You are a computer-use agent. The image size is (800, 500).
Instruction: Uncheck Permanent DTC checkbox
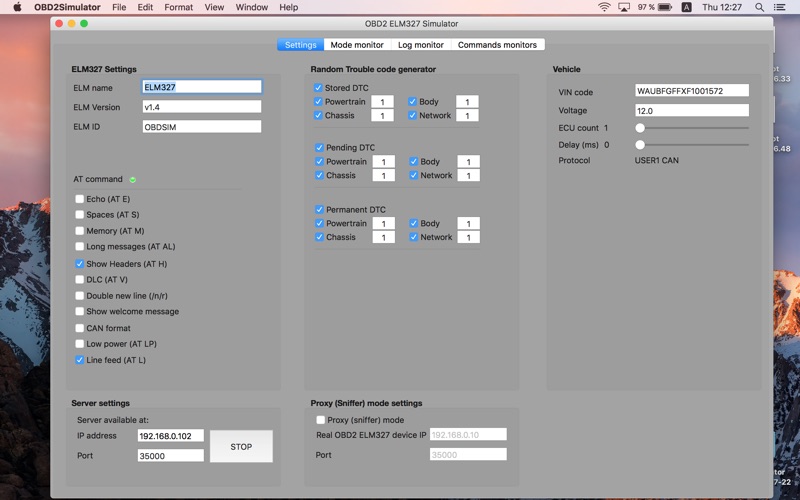(319, 209)
